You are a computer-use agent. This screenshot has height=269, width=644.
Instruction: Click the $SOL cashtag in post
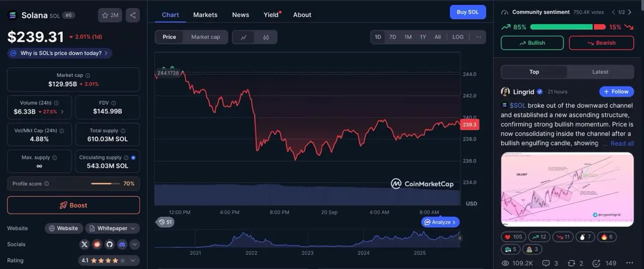tap(517, 105)
